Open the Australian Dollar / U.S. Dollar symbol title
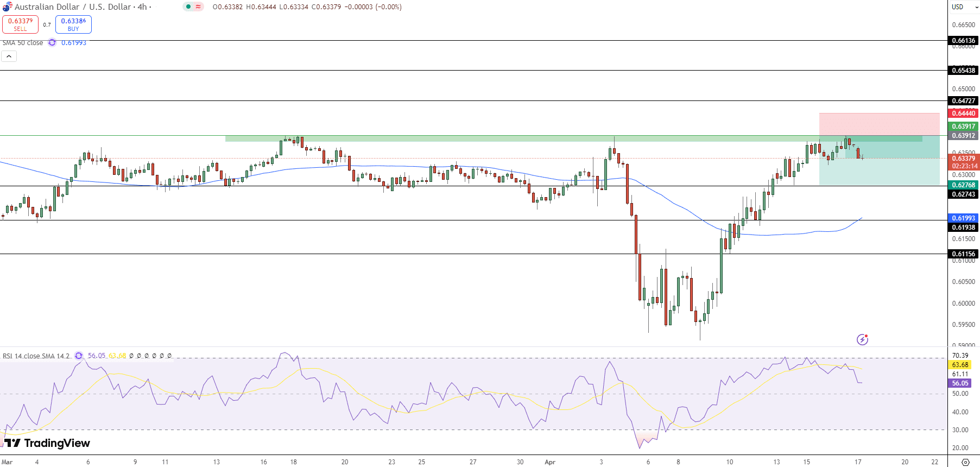Screen dimensions: 980x467 (80, 7)
